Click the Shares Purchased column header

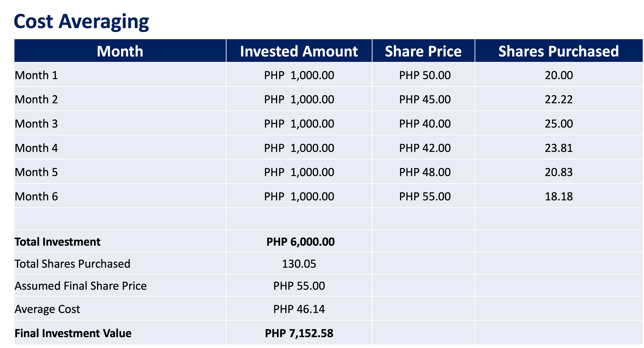[558, 51]
